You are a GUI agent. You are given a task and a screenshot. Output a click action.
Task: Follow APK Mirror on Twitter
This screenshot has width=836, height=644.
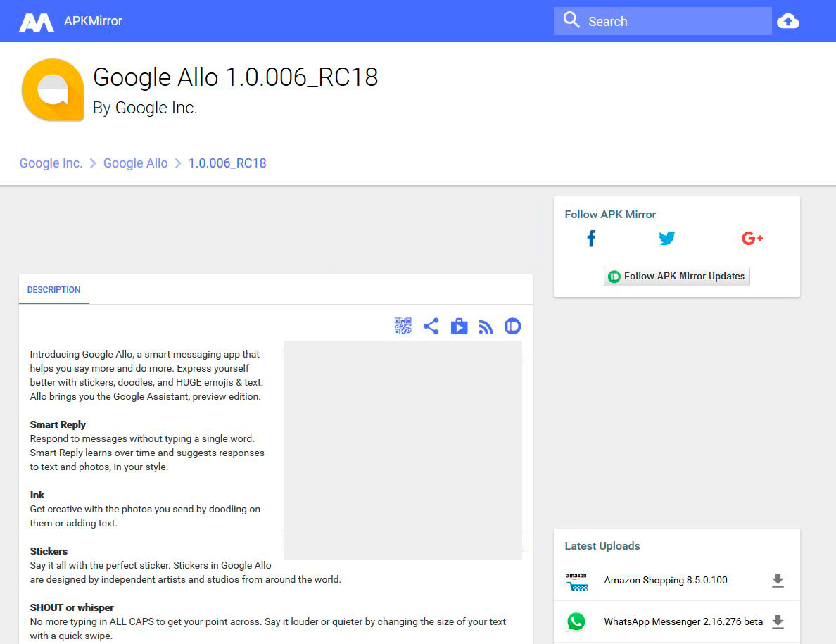(x=666, y=238)
